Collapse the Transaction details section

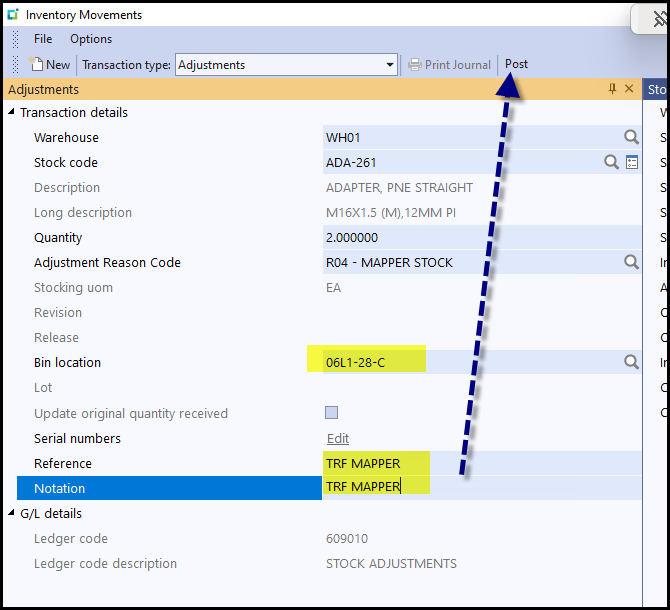[12, 112]
